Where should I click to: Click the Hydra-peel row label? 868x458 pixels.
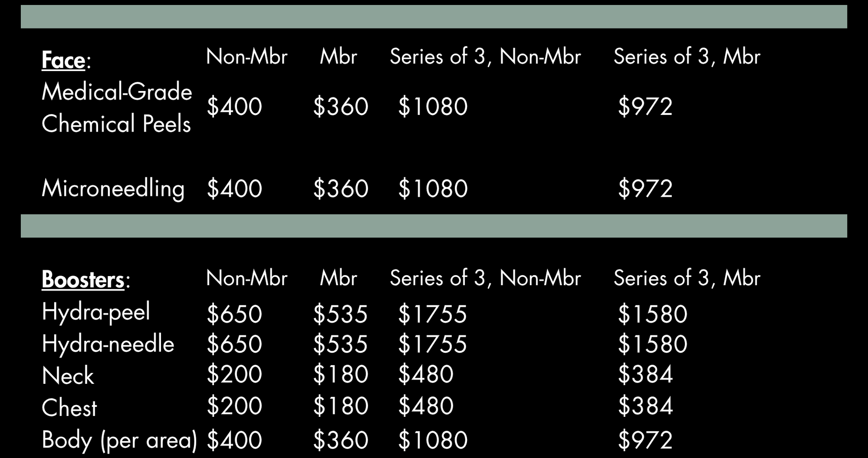[96, 312]
